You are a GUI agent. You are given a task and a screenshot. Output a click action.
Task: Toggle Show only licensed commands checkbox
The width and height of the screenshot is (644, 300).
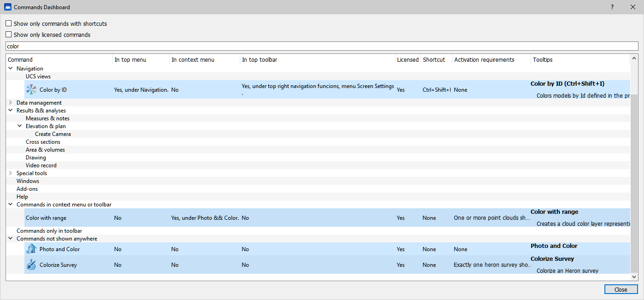coord(9,35)
